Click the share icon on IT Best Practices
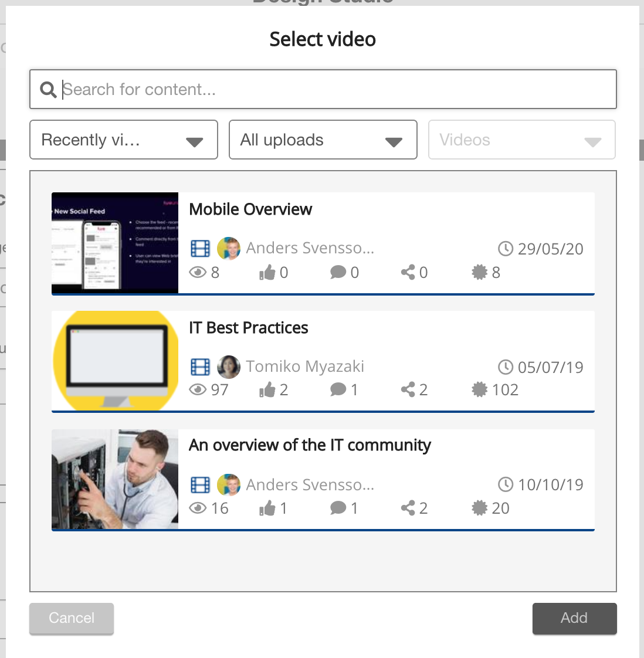This screenshot has height=658, width=644. coord(408,390)
